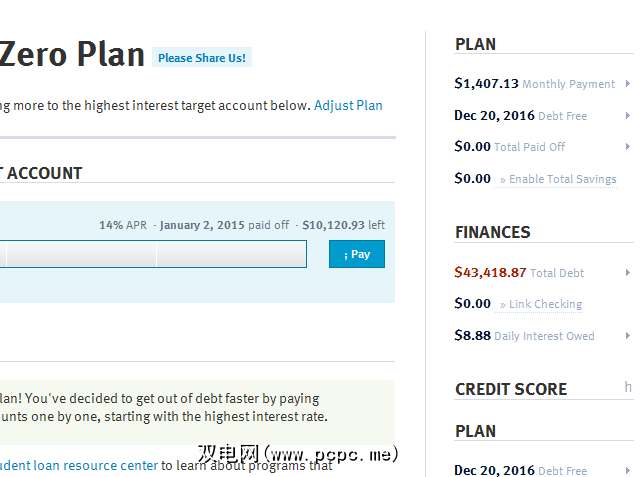Viewport: 640px width, 477px height.
Task: Open the Adjust Plan link
Action: (x=348, y=105)
